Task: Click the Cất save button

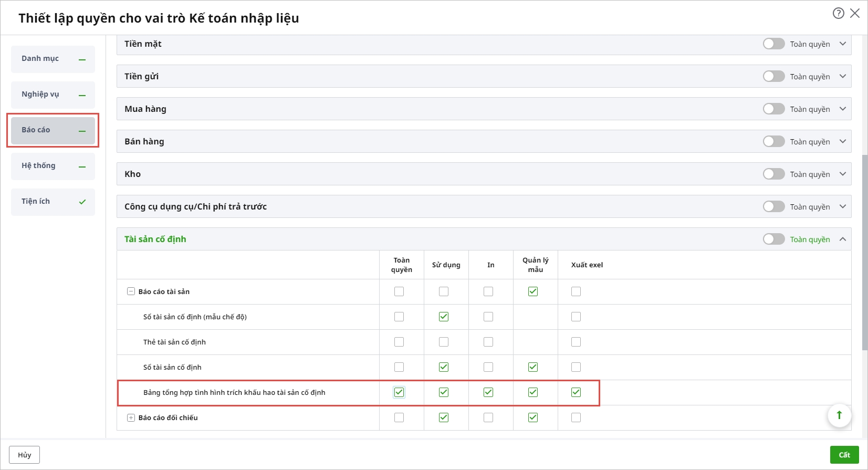Action: tap(844, 455)
